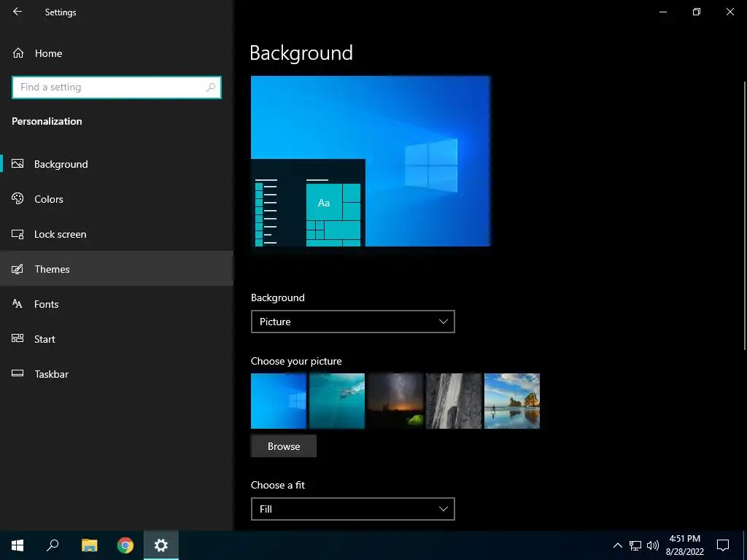The image size is (747, 560).
Task: Show hidden system tray icons
Action: point(617,545)
